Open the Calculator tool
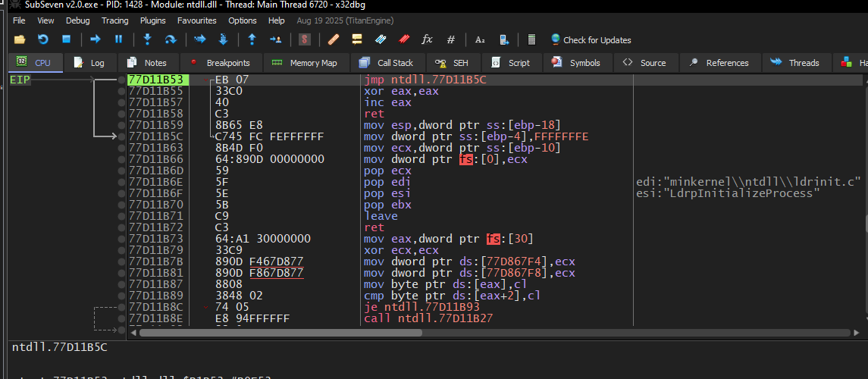 tap(531, 39)
